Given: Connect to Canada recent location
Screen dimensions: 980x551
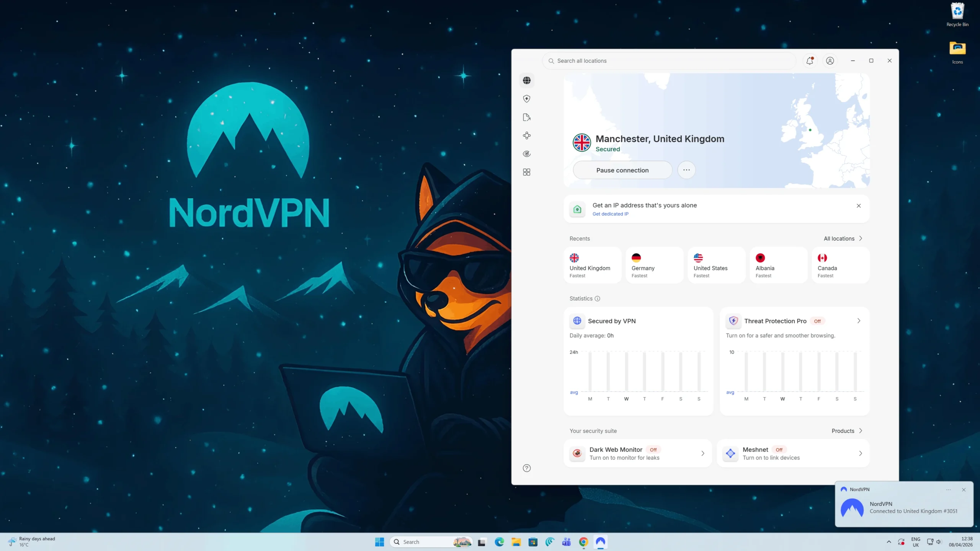Looking at the screenshot, I should coord(841,265).
